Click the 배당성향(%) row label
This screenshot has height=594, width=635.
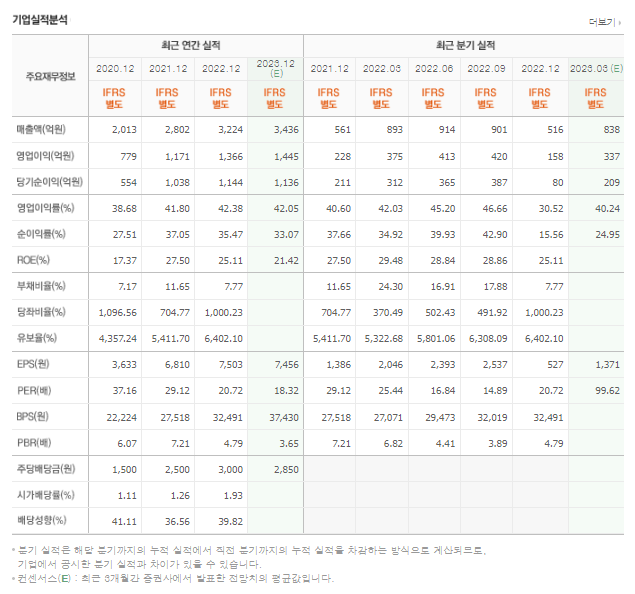click(x=41, y=520)
